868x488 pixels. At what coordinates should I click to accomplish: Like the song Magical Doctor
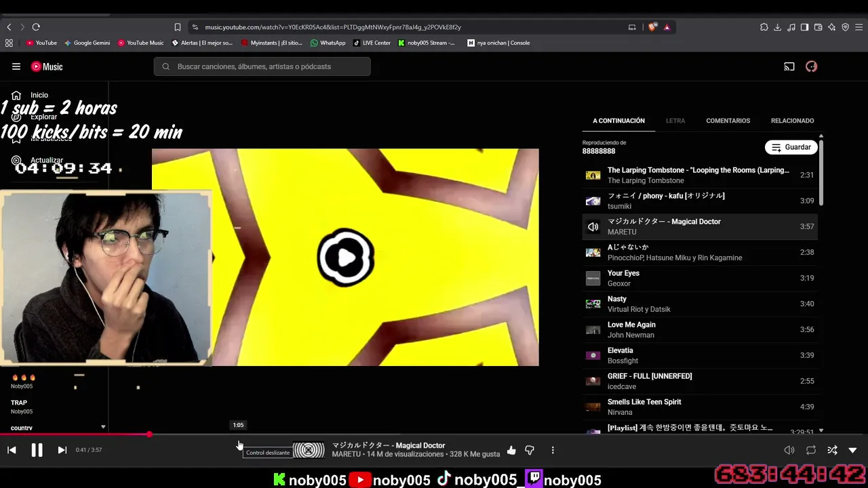511,450
